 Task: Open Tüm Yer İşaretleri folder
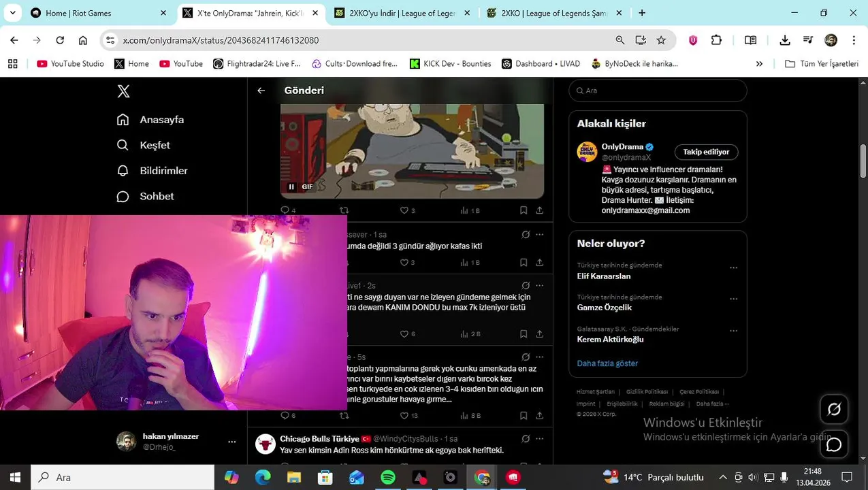pos(822,64)
